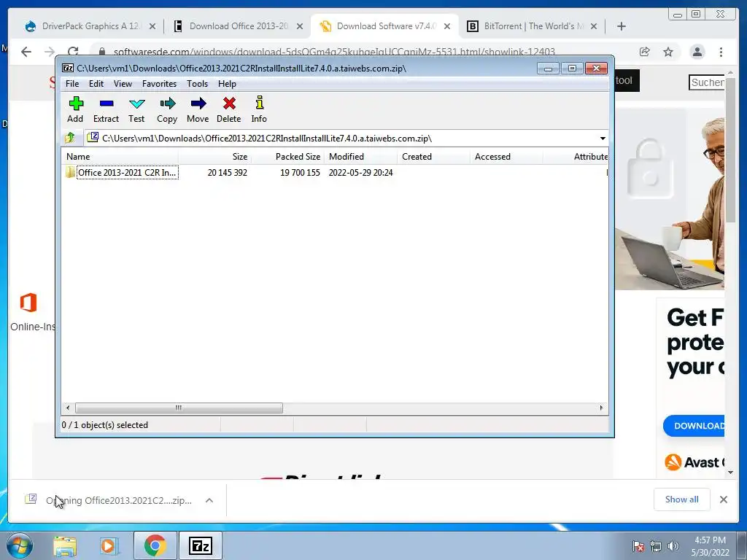Sort by the Created column header
This screenshot has height=560, width=747.
433,157
